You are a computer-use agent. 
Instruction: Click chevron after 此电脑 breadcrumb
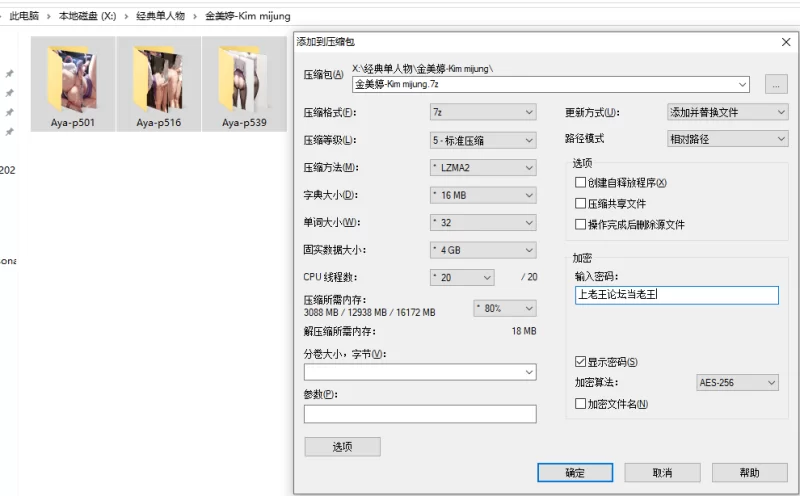point(48,16)
